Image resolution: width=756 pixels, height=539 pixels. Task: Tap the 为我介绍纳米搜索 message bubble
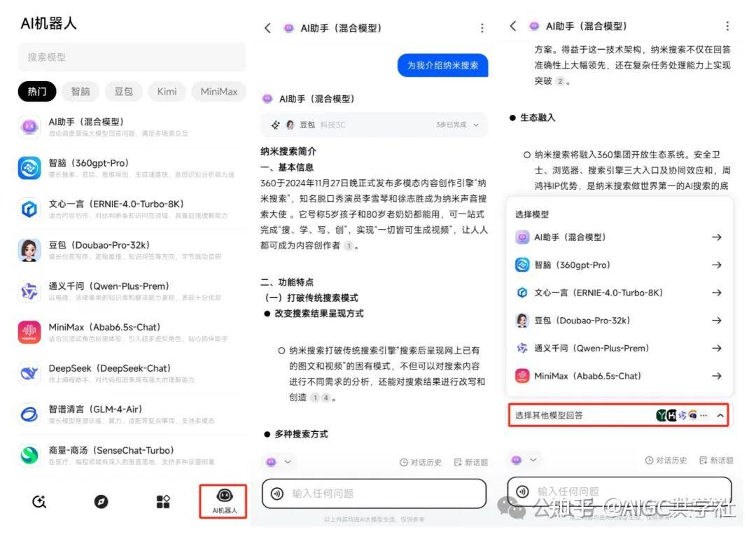[x=442, y=65]
